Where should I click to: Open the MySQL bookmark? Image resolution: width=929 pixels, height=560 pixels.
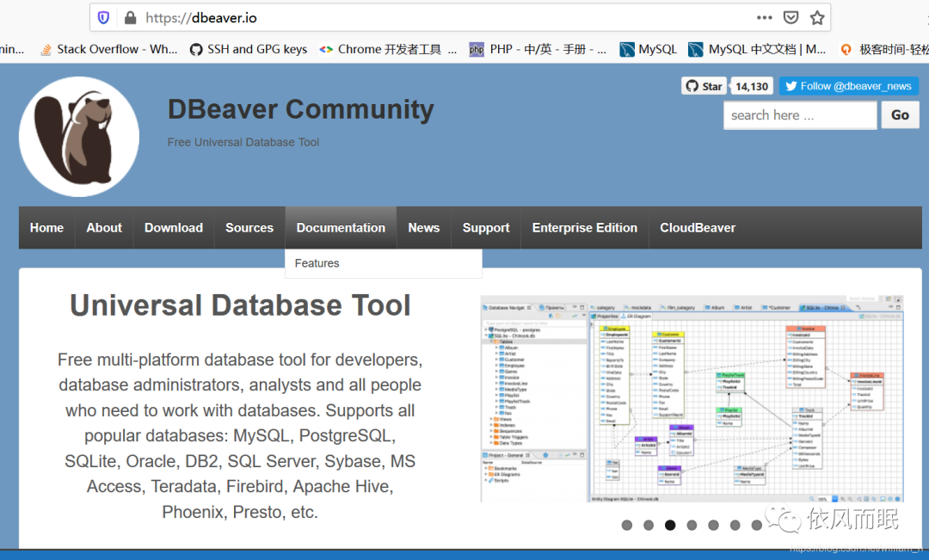coord(649,49)
